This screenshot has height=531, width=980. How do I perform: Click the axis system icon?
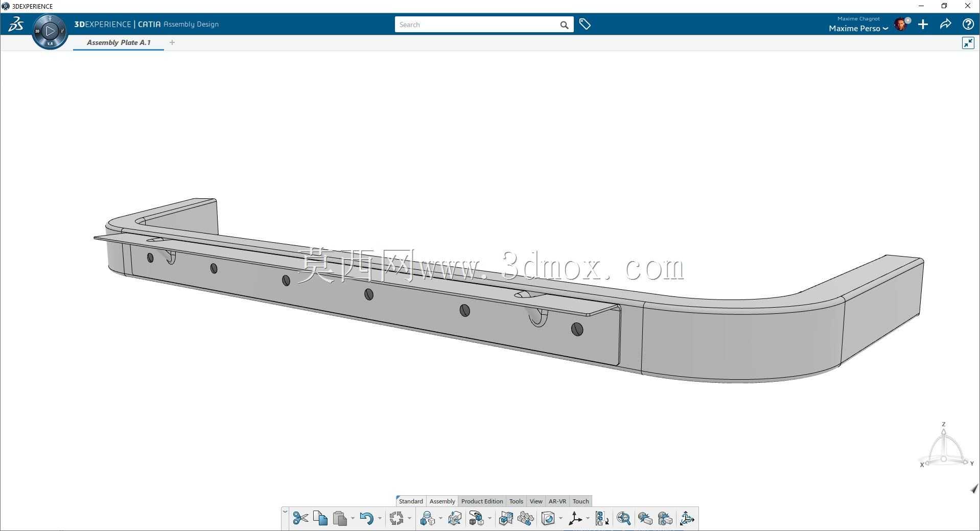(x=575, y=518)
